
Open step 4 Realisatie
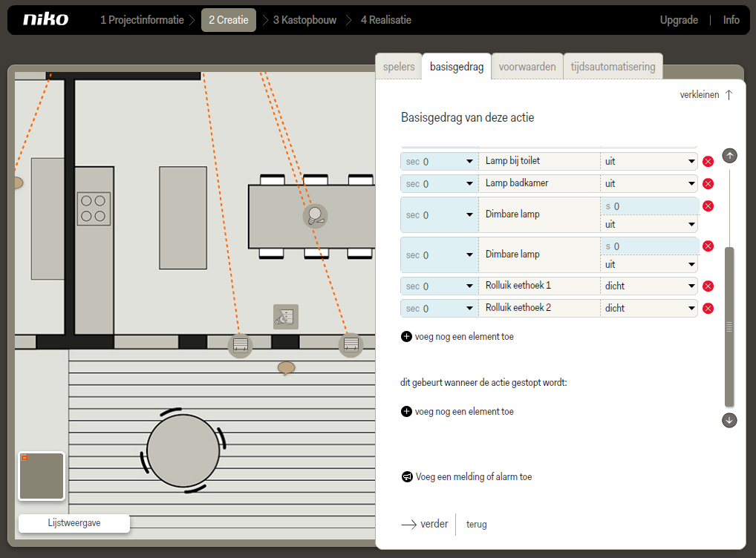click(x=386, y=20)
